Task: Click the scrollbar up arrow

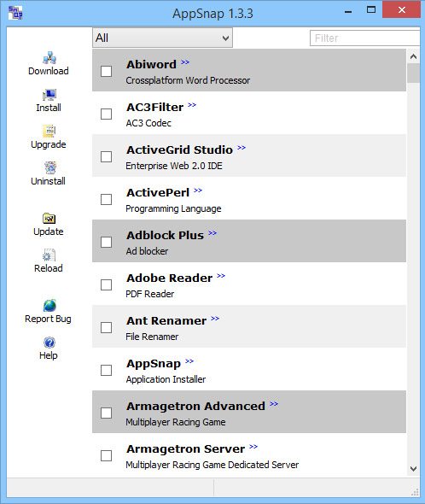Action: (x=413, y=57)
